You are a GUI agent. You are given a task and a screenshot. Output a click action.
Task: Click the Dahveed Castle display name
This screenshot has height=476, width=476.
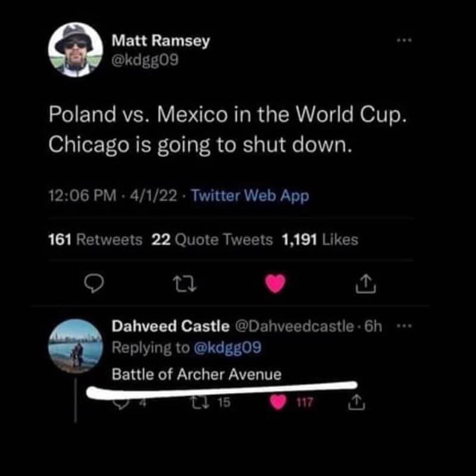click(171, 326)
